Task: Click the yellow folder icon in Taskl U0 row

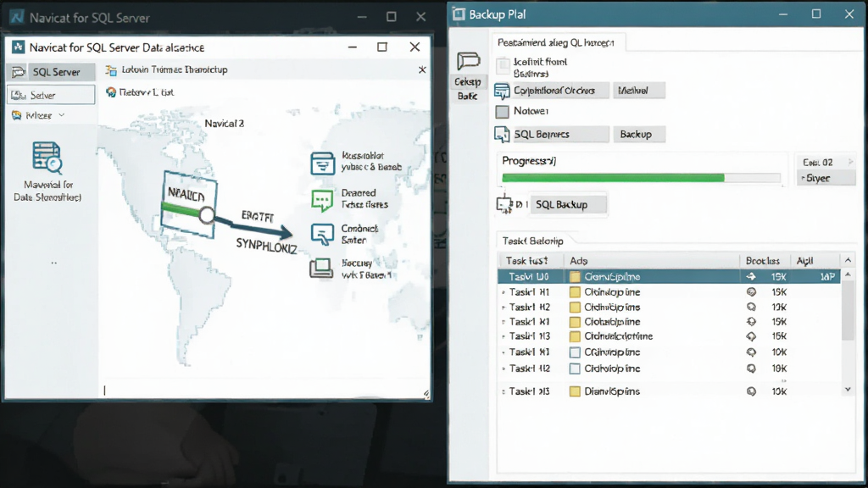Action: [575, 277]
